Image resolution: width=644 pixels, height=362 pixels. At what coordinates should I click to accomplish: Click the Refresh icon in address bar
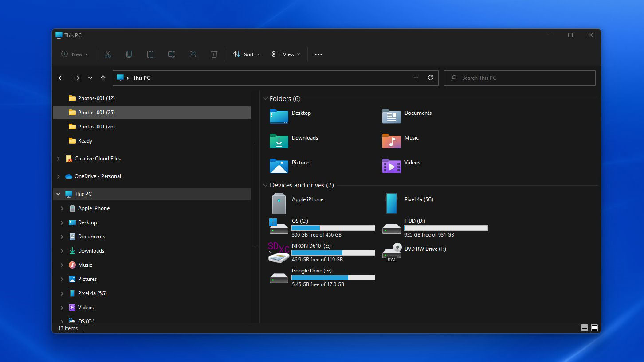point(430,78)
